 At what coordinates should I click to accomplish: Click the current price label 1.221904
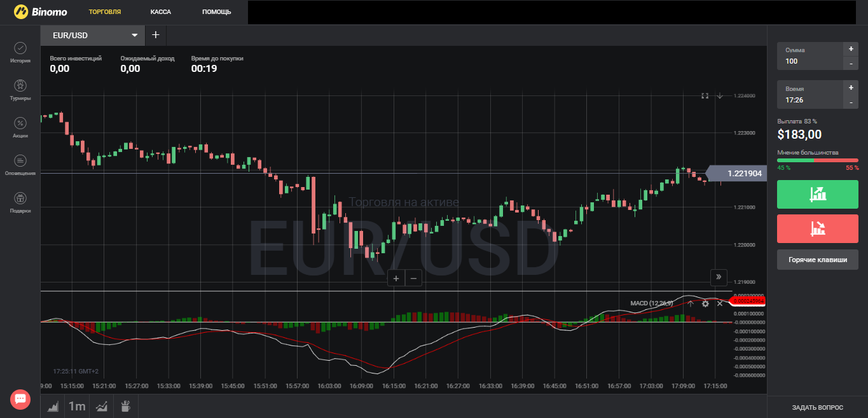pyautogui.click(x=737, y=173)
